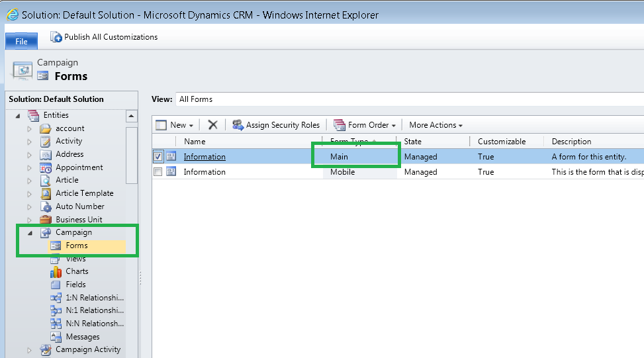Click the Auto Number entity icon
Image resolution: width=644 pixels, height=358 pixels.
pyautogui.click(x=46, y=206)
